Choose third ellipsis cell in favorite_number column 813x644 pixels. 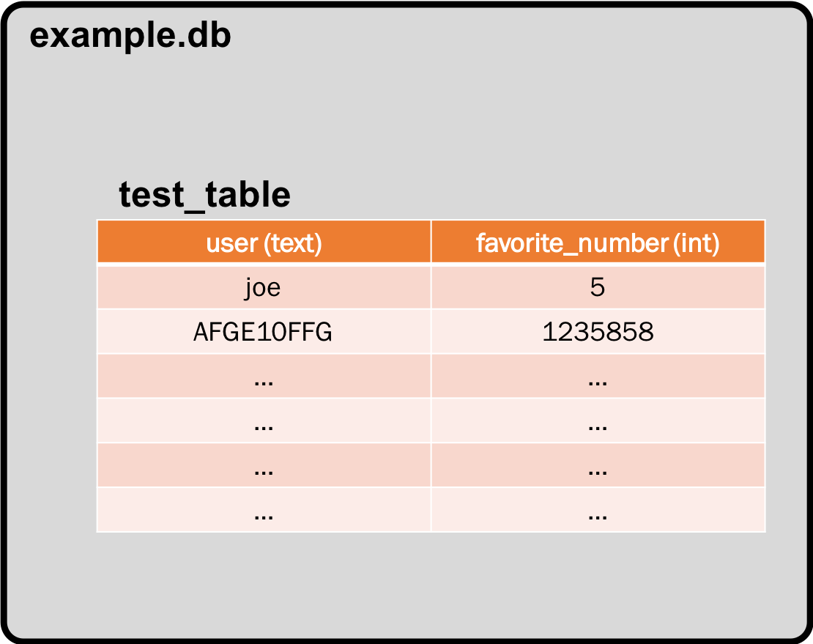tap(598, 468)
